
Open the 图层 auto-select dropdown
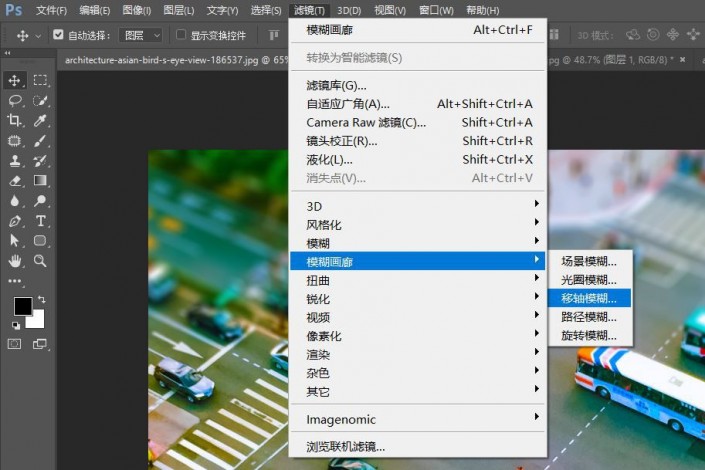(x=141, y=35)
